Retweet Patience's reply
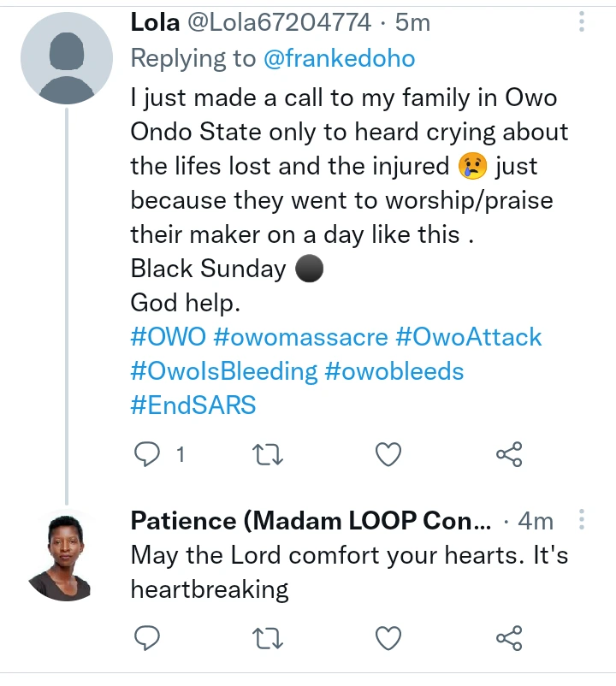 [x=269, y=637]
